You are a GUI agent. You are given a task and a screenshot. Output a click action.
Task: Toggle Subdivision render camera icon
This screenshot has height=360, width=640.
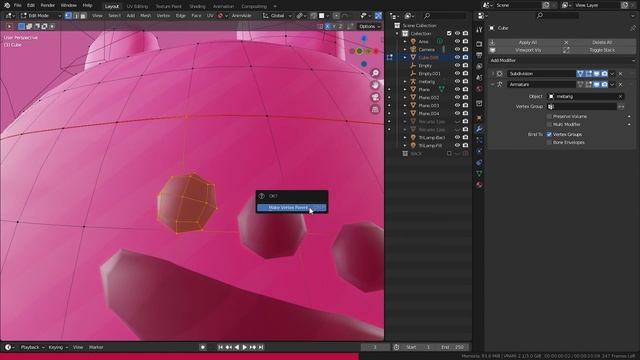coord(604,74)
